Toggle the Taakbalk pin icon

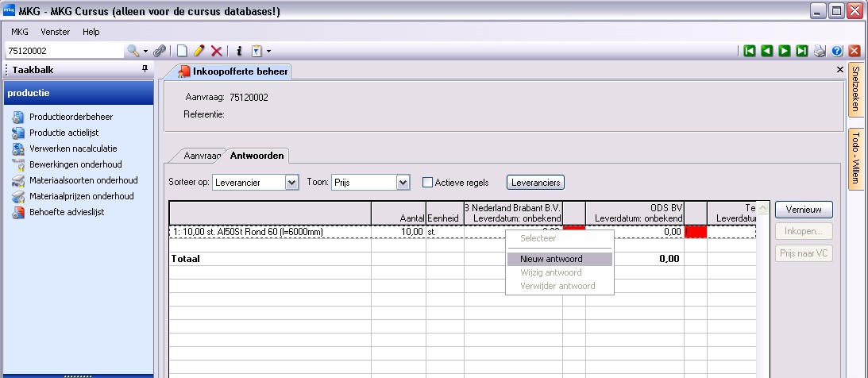coord(145,69)
